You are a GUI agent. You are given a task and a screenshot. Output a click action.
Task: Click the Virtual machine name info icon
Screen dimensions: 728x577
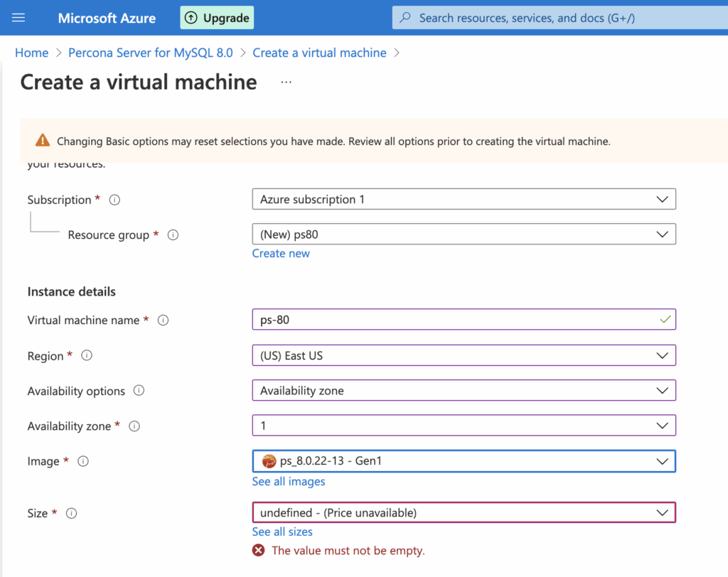163,320
